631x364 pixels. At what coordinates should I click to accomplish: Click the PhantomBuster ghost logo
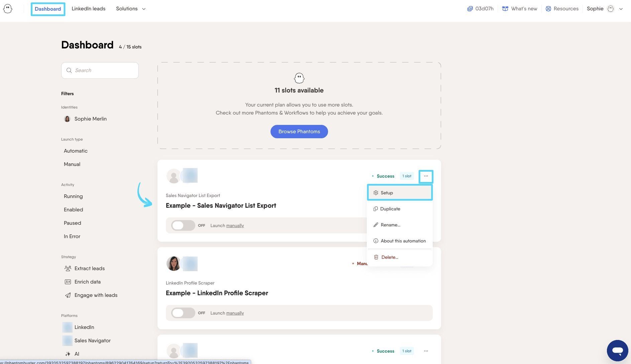click(x=8, y=9)
